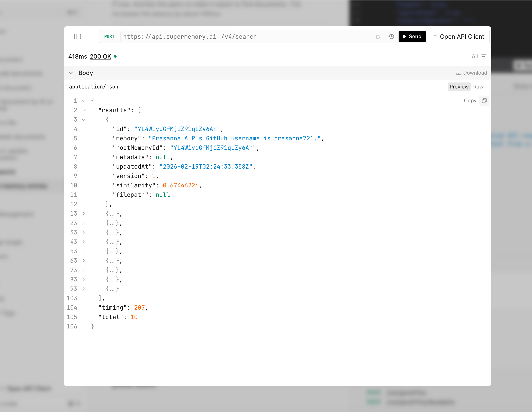The width and height of the screenshot is (532, 412).
Task: Collapse the Body section chevron
Action: coord(71,73)
